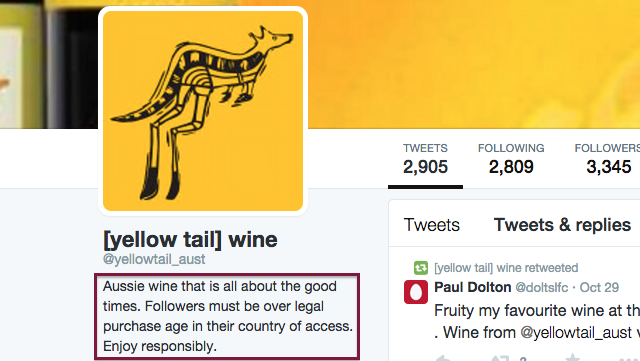Open the more options dots on tweet
640x361 pixels.
pos(629,359)
